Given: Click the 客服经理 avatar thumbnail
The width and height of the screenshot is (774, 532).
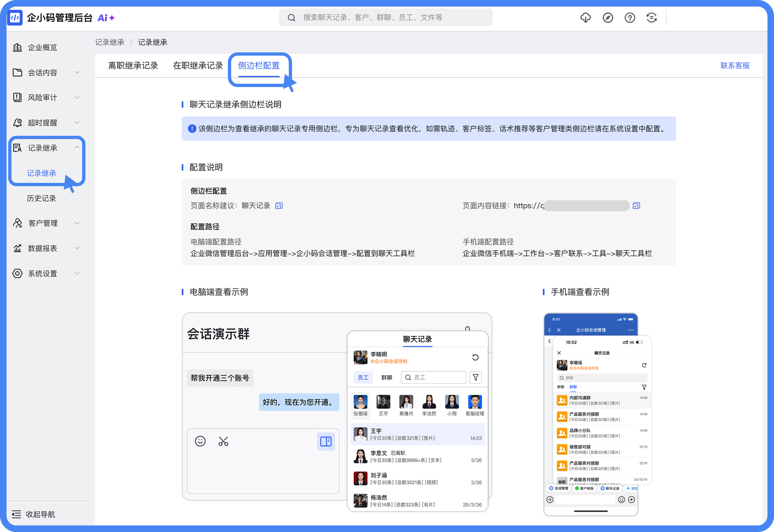Looking at the screenshot, I should (475, 402).
